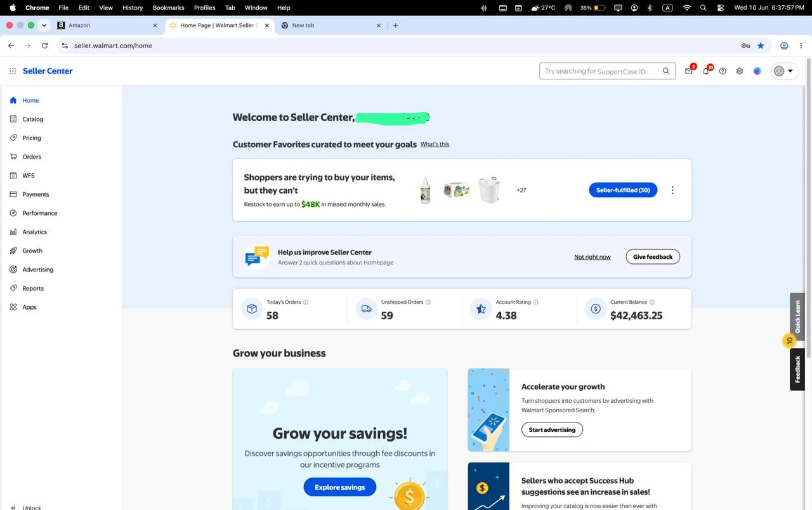The width and height of the screenshot is (812, 510).
Task: Open the Feedback side tab
Action: tap(797, 369)
